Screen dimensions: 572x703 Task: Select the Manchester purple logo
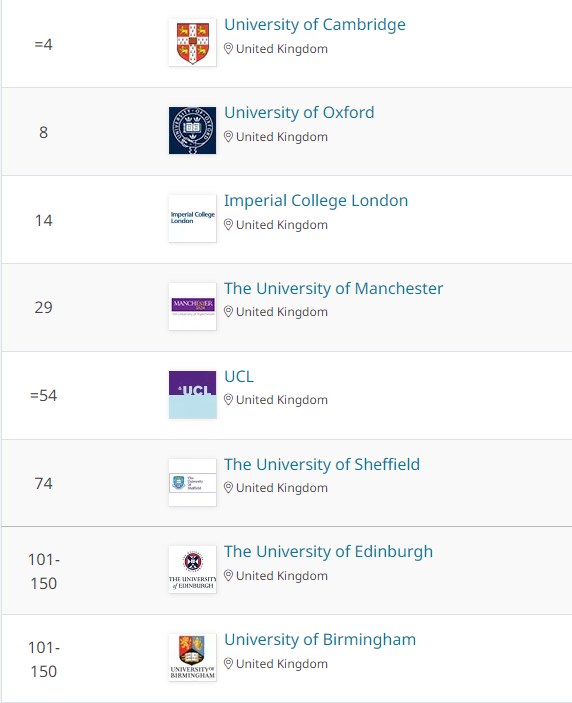[x=192, y=306]
